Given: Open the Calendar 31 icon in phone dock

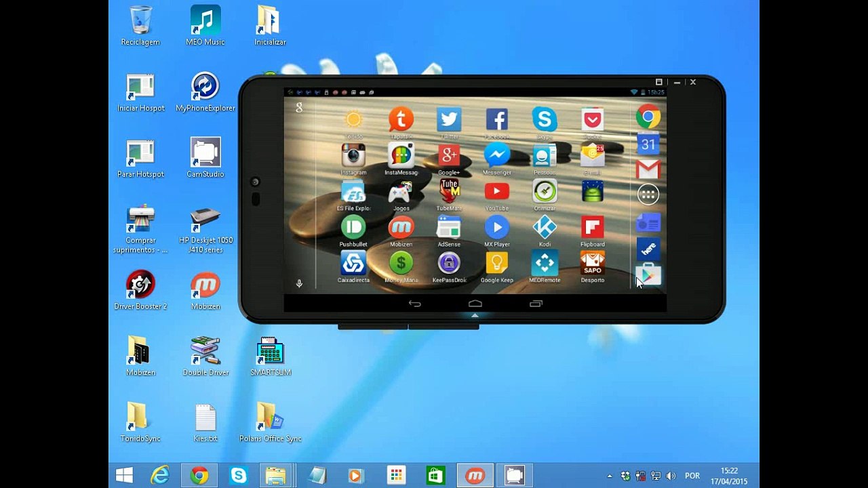Looking at the screenshot, I should (648, 144).
